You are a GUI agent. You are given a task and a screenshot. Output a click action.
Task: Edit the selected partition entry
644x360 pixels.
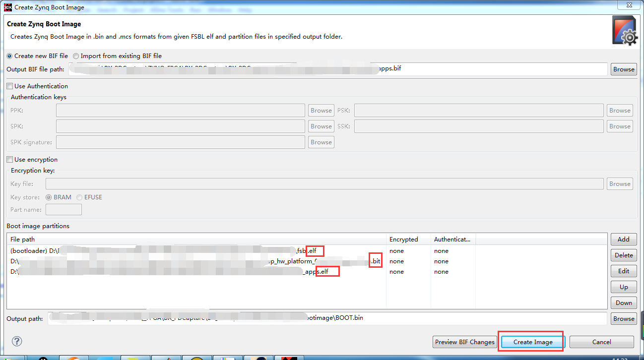pyautogui.click(x=623, y=271)
